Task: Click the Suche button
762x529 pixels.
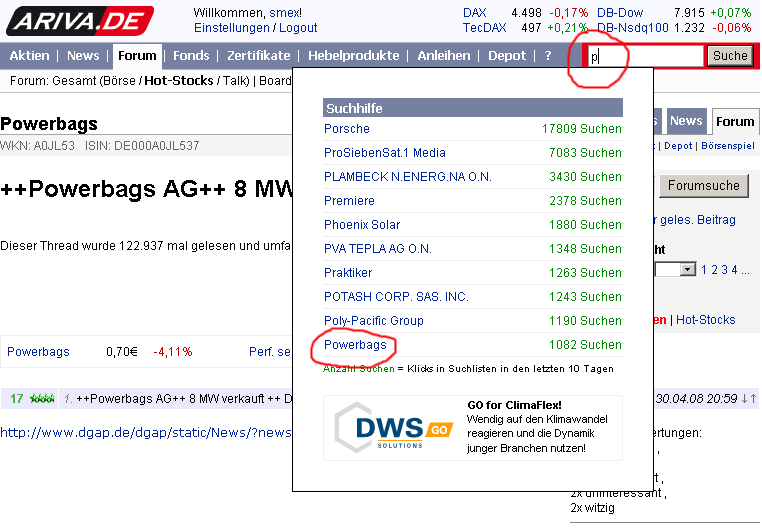Action: pos(730,56)
